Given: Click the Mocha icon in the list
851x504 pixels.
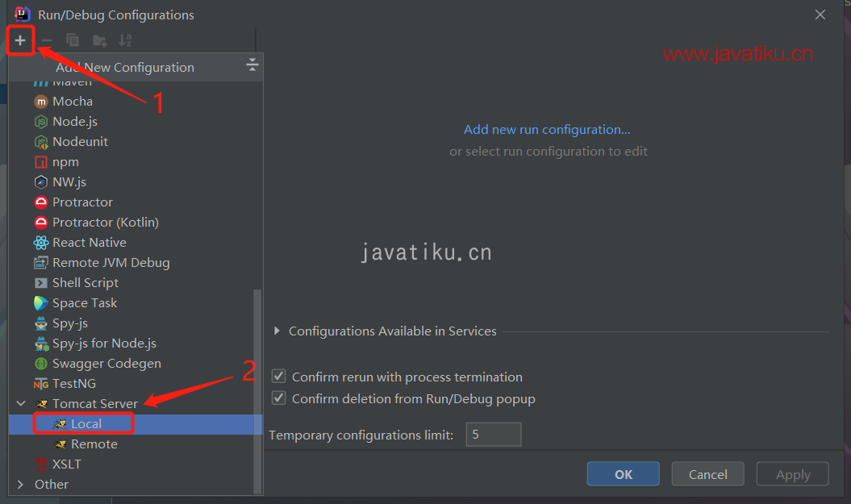Looking at the screenshot, I should [x=41, y=102].
